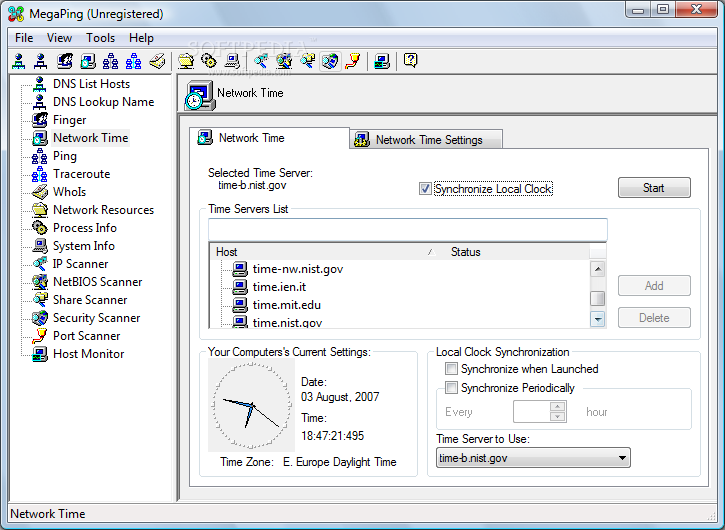Select time-nw.nist.gov in server list

[298, 269]
